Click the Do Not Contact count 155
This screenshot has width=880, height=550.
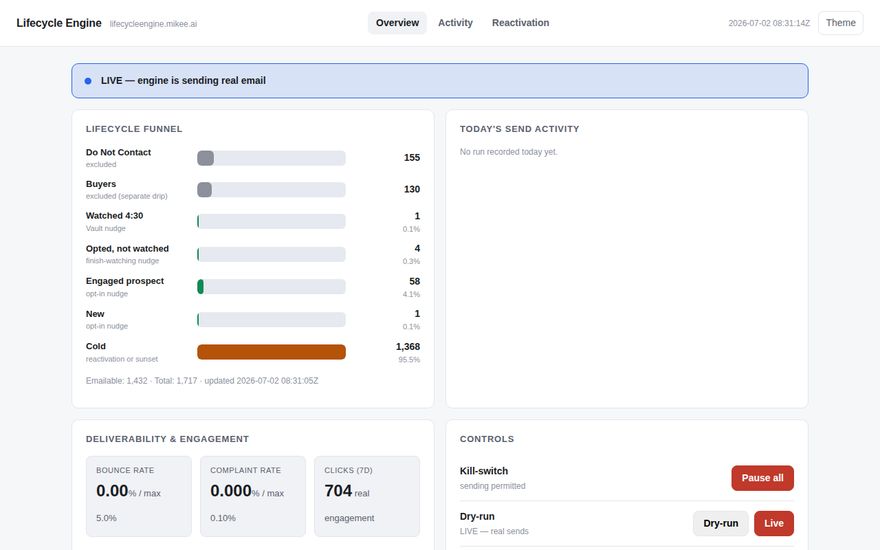(412, 158)
